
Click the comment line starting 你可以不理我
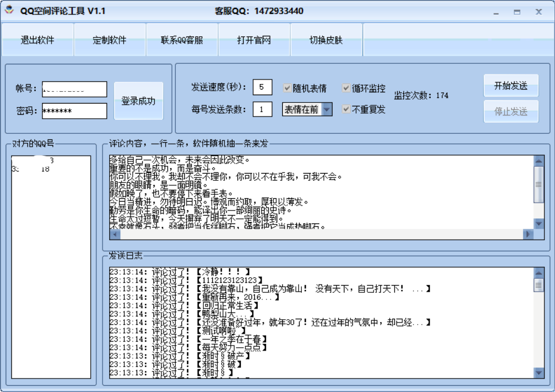coord(226,177)
